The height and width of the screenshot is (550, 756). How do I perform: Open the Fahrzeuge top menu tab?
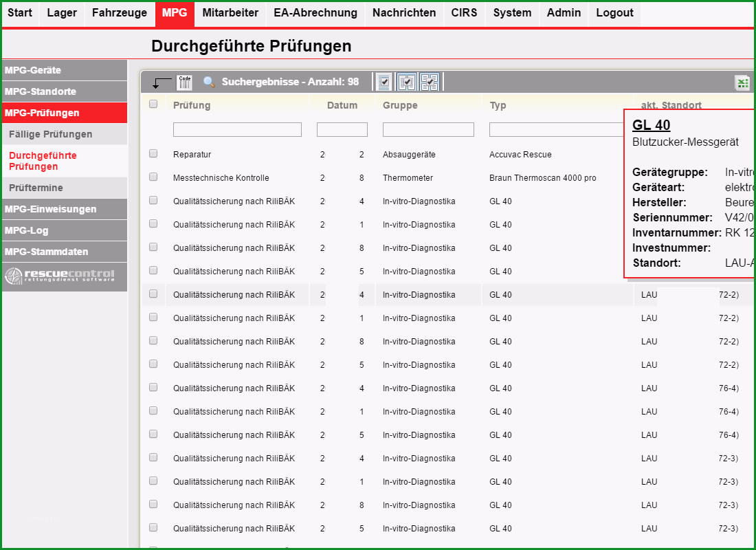coord(120,13)
